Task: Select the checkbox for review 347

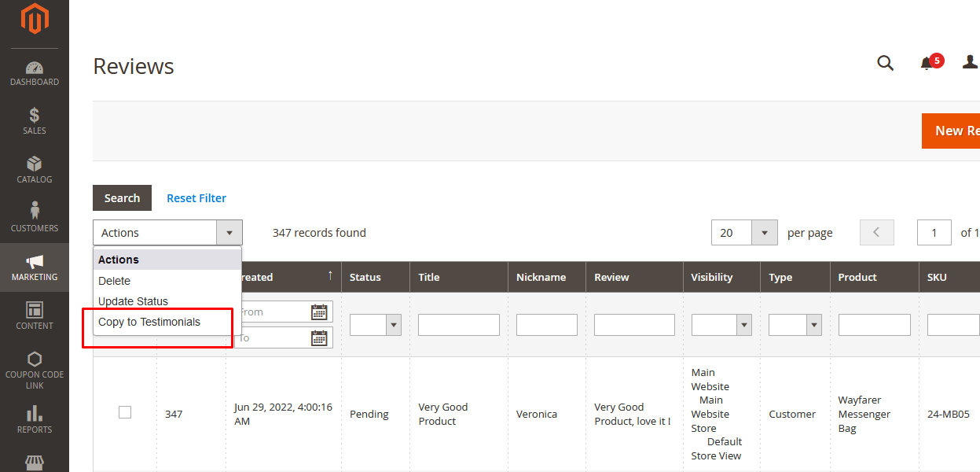Action: coord(125,412)
